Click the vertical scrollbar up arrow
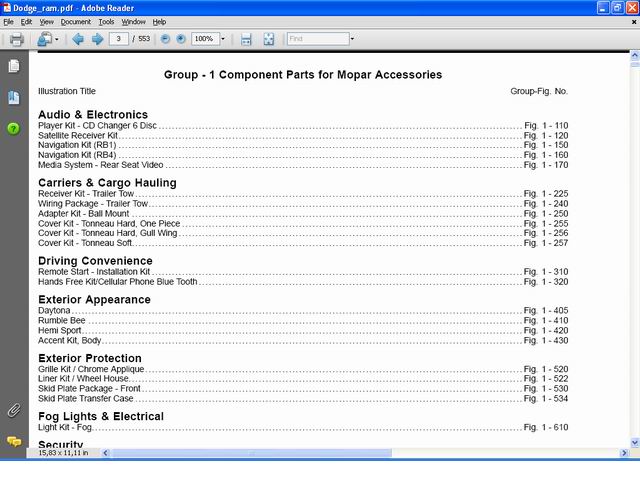 (x=635, y=55)
